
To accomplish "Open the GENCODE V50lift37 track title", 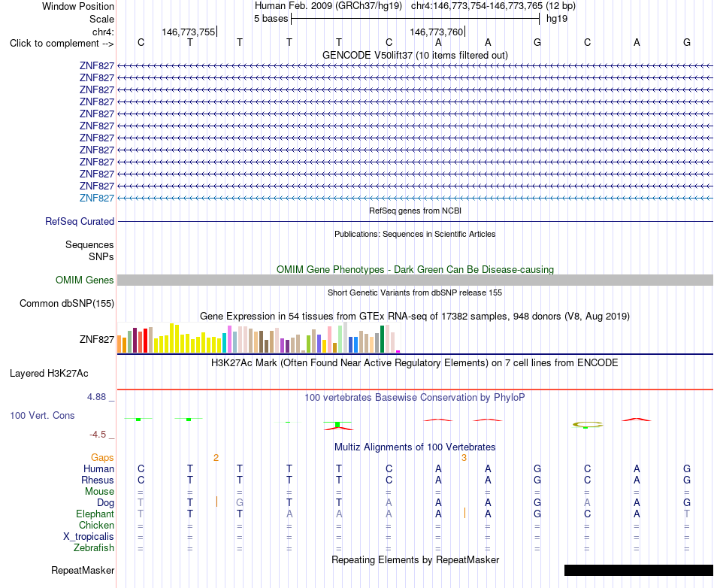I will click(415, 55).
